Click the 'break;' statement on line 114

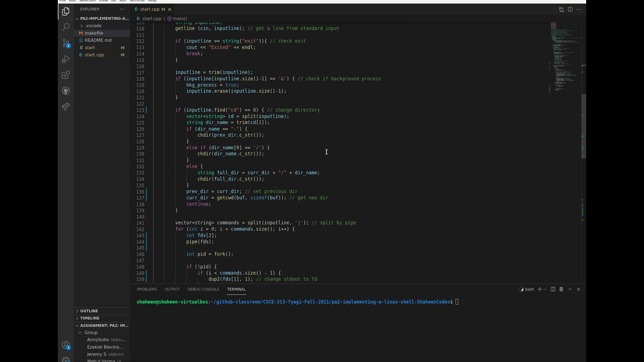pyautogui.click(x=194, y=54)
